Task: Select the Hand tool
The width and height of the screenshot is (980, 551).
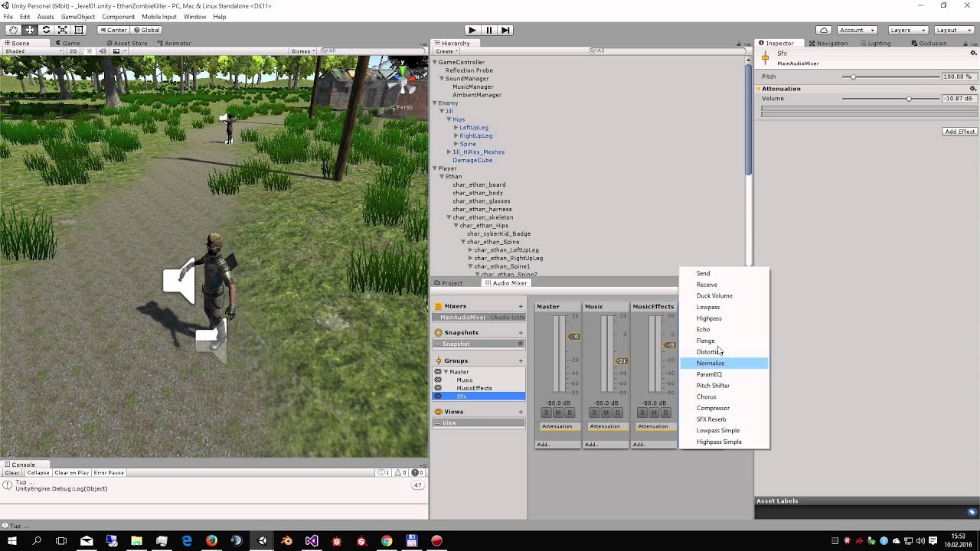Action: (13, 30)
